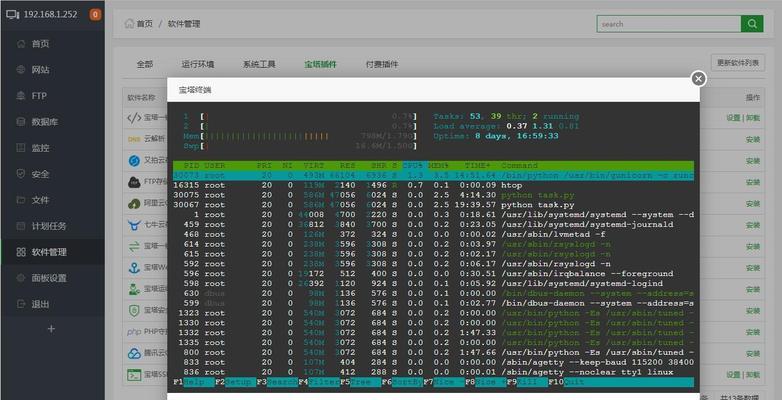
Task: Sort by the CPU% column header
Action: (x=413, y=165)
